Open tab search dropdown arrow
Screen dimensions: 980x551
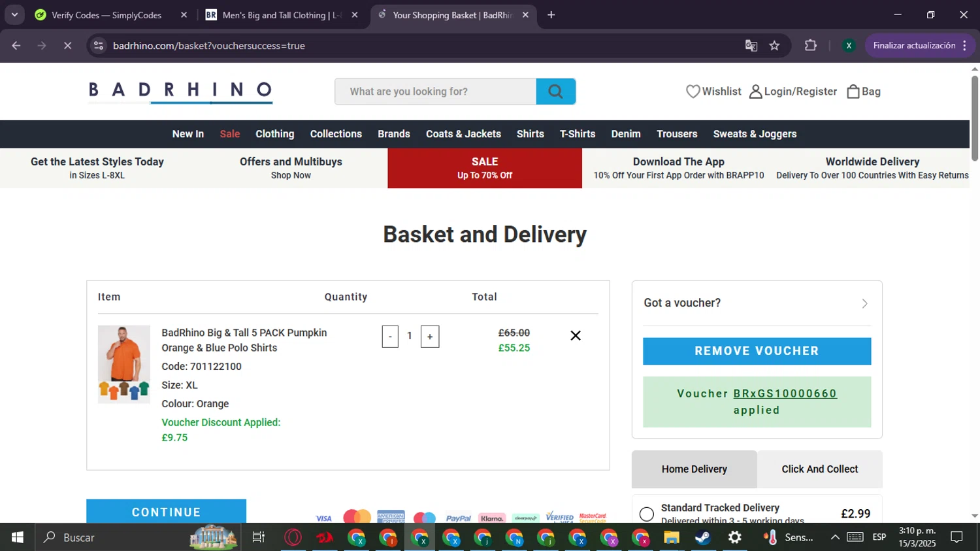[x=14, y=15]
